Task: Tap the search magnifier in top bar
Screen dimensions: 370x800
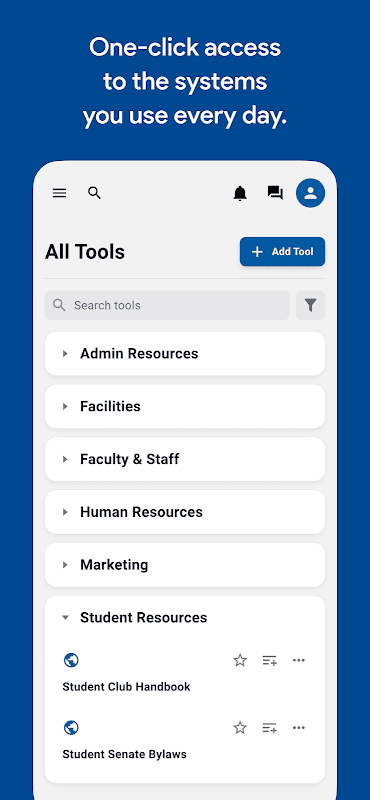Action: (x=94, y=193)
